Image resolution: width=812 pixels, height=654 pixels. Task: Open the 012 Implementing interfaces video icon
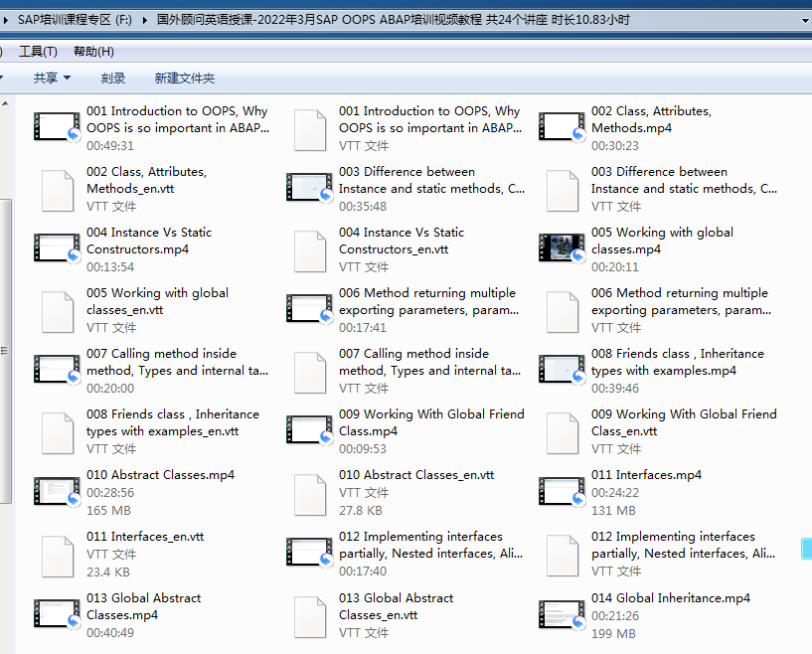(309, 553)
